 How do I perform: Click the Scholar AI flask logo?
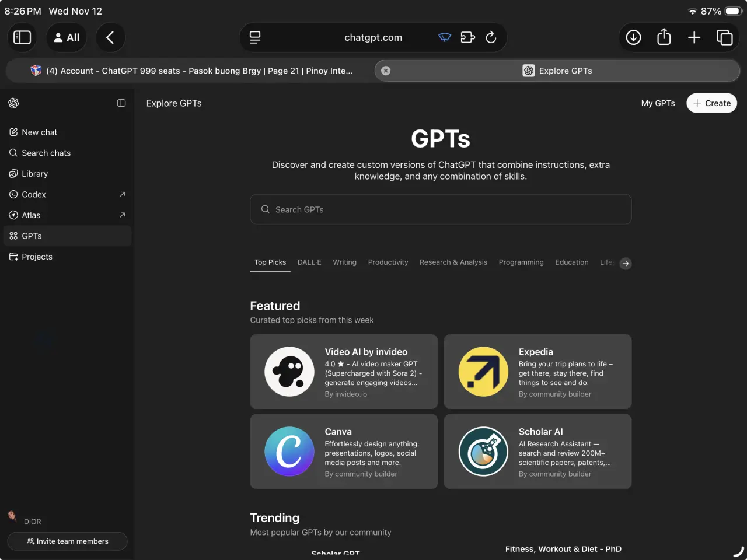point(483,452)
